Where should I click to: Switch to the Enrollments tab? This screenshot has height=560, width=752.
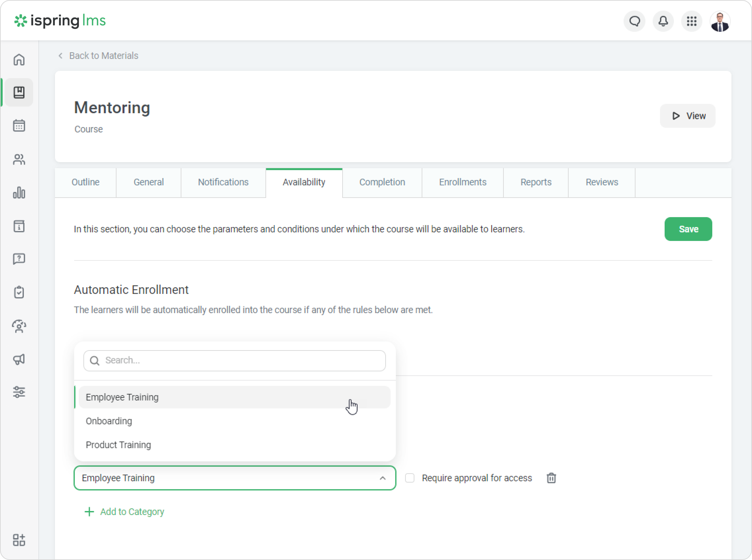[x=462, y=182]
